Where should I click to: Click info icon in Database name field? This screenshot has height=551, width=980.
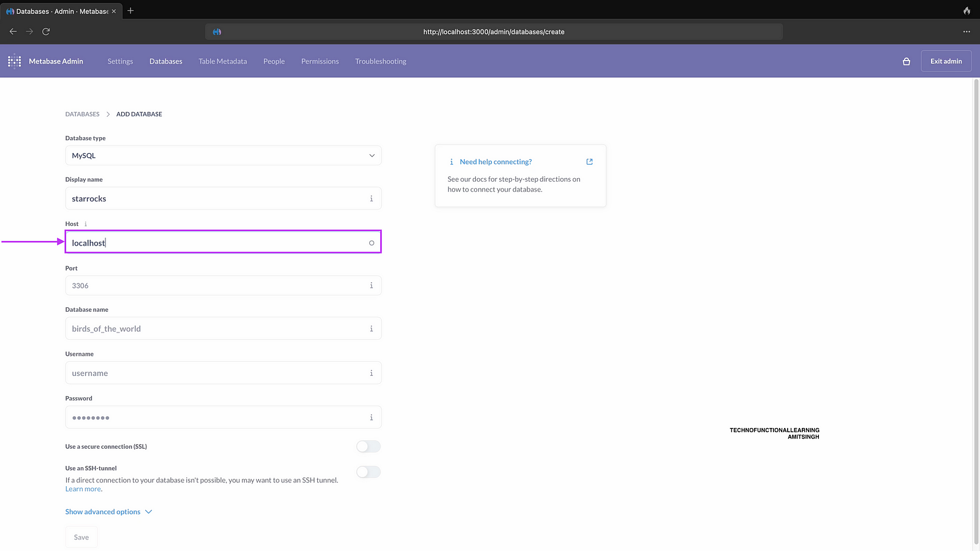(x=371, y=329)
